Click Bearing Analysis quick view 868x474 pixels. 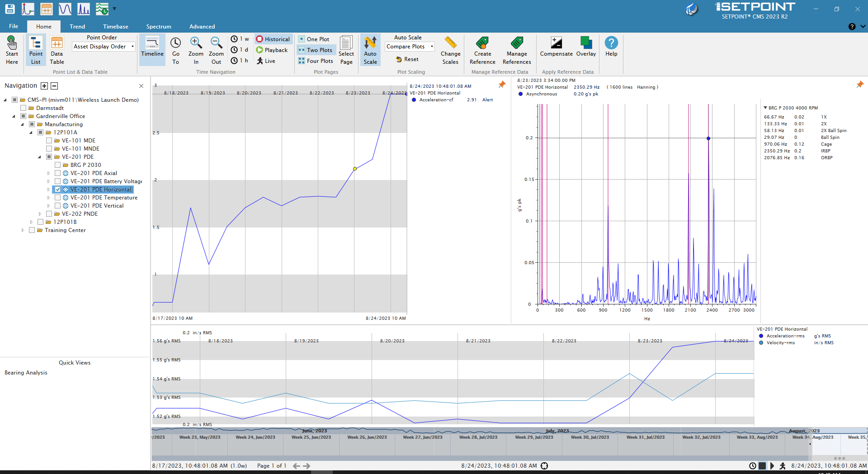[x=26, y=373]
